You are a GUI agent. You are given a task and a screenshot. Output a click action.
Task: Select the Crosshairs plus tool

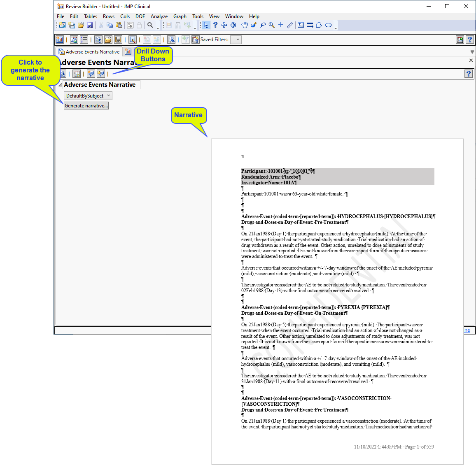pyautogui.click(x=281, y=25)
